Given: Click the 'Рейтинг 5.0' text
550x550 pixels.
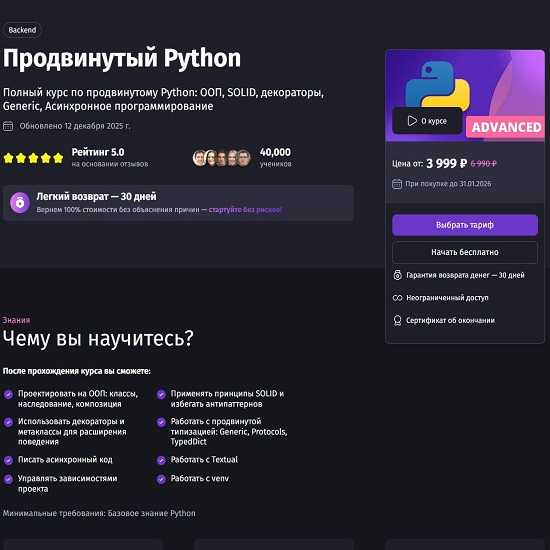Looking at the screenshot, I should (98, 152).
